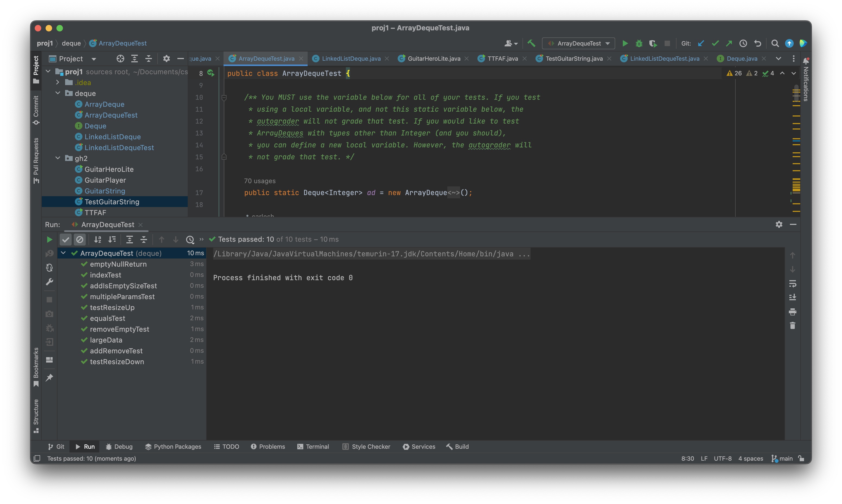This screenshot has height=504, width=842.
Task: Click Git update project arrow
Action: pyautogui.click(x=701, y=43)
